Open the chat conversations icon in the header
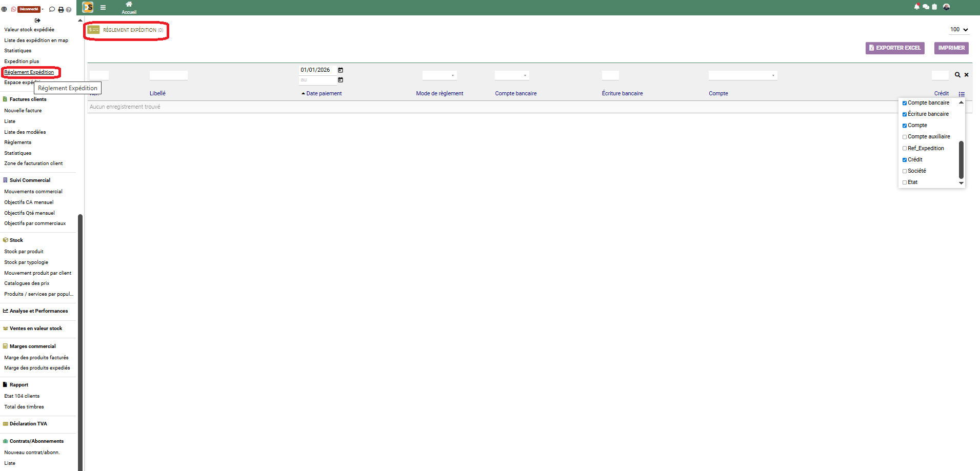 [926, 7]
